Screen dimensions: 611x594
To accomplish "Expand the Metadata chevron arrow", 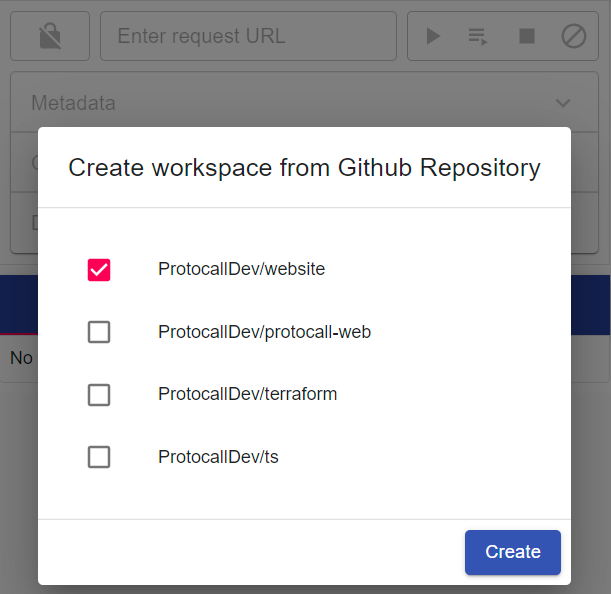I will pyautogui.click(x=563, y=103).
